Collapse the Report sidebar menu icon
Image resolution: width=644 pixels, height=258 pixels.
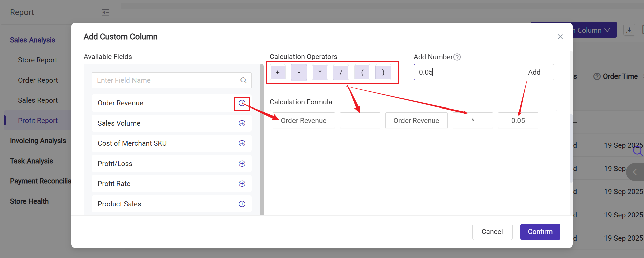coord(106,12)
